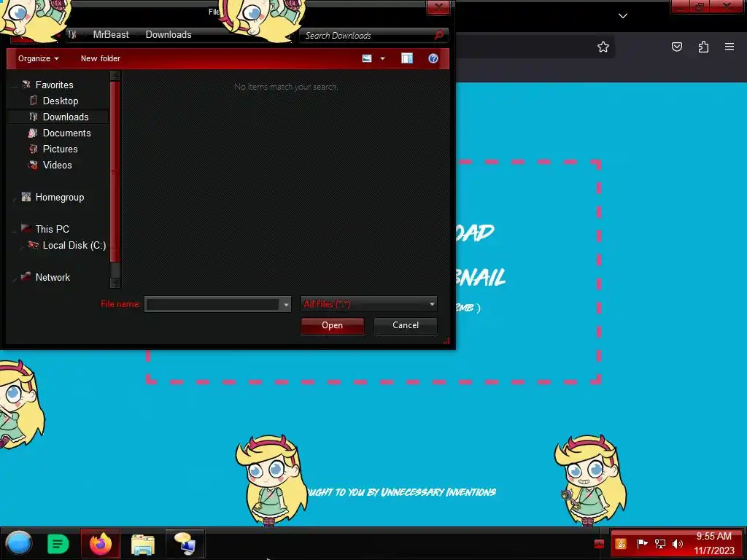Select Local Disk (C:) in the tree
The height and width of the screenshot is (560, 747).
(x=74, y=245)
